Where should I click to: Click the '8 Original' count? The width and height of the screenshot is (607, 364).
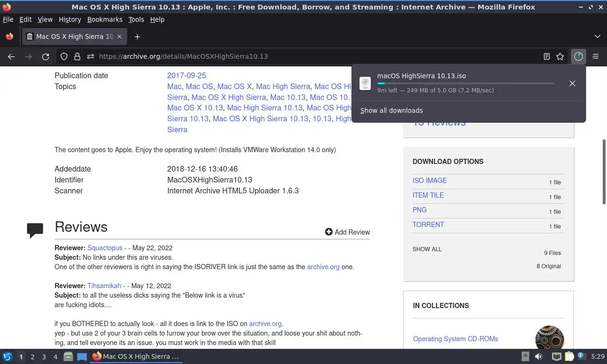click(x=549, y=266)
